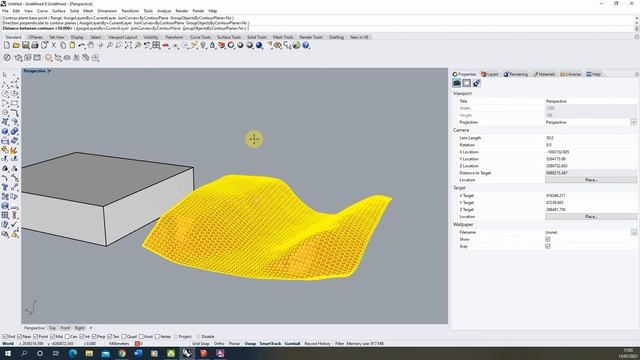
Task: Toggle the wallpaper Show checkbox
Action: (548, 239)
